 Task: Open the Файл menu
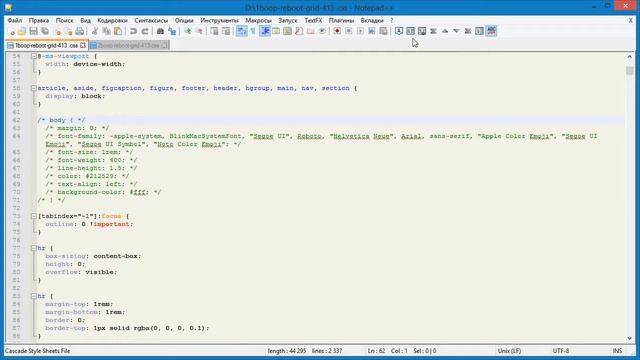click(15, 20)
